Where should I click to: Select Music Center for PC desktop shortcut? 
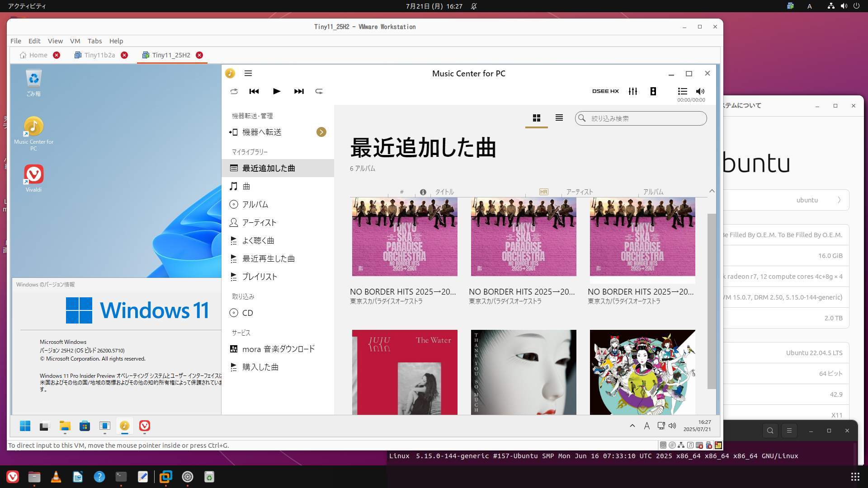click(34, 134)
